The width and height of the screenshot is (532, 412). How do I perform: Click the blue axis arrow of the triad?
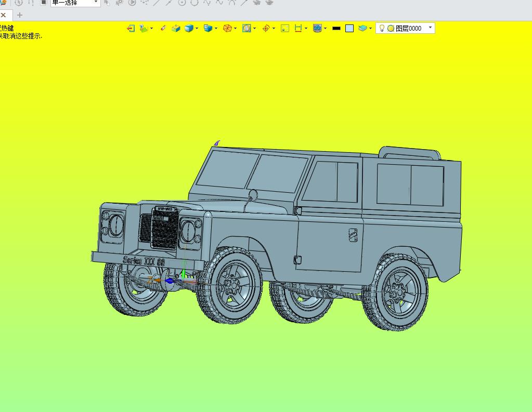(x=170, y=281)
